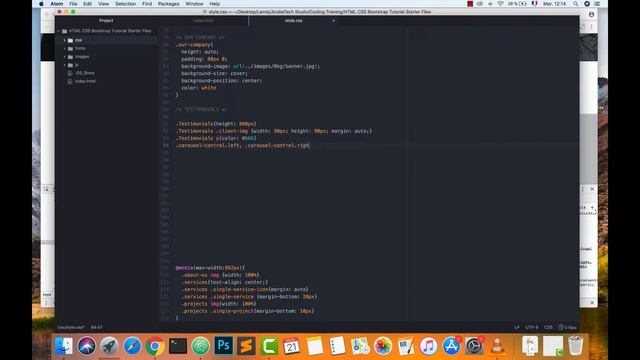Open Spotlight search in menu bar
The width and height of the screenshot is (640, 360).
coord(576,4)
